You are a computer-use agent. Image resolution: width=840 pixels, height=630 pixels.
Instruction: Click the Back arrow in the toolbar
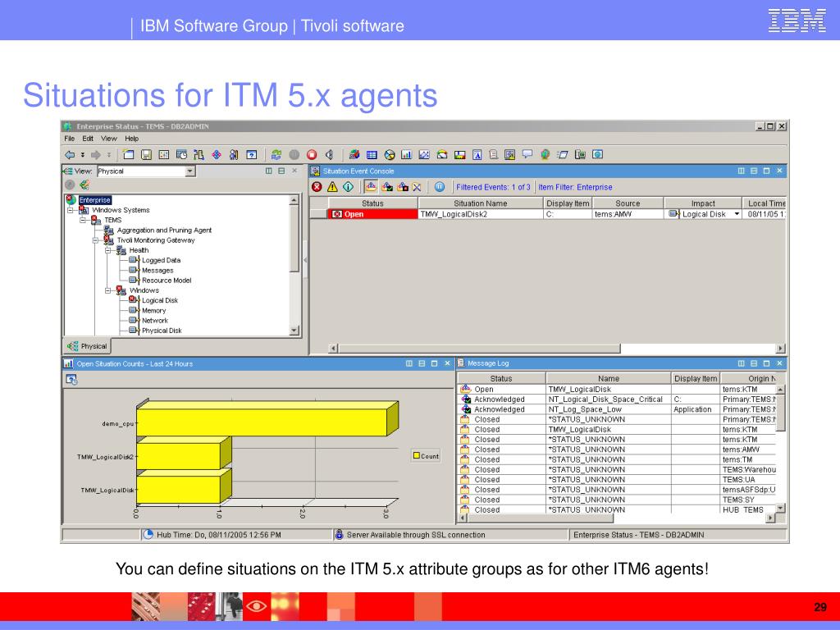pyautogui.click(x=70, y=155)
